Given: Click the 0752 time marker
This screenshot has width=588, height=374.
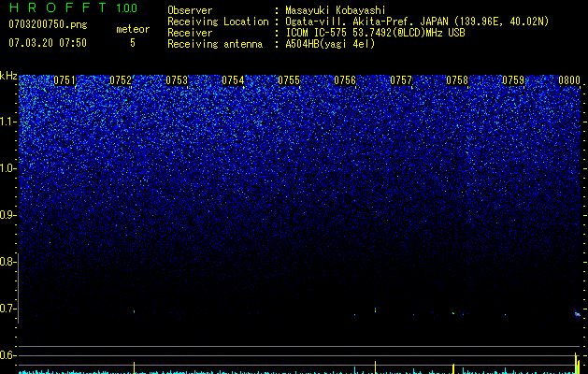Looking at the screenshot, I should 121,80.
